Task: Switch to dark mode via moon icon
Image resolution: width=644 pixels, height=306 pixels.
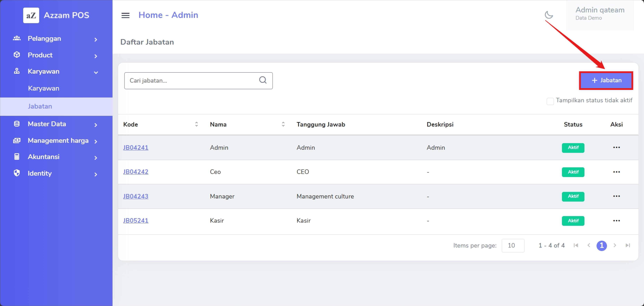Action: [549, 15]
